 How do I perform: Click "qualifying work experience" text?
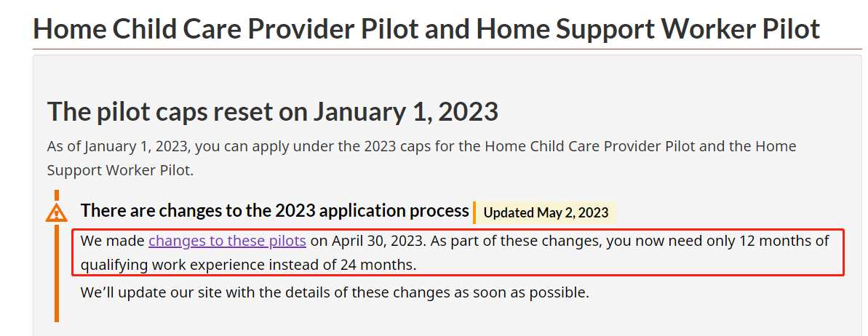[172, 265]
